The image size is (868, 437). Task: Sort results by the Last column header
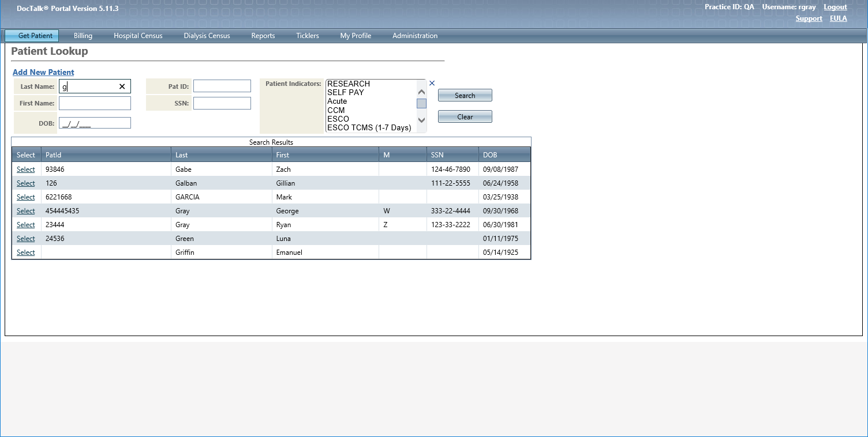[x=182, y=155]
